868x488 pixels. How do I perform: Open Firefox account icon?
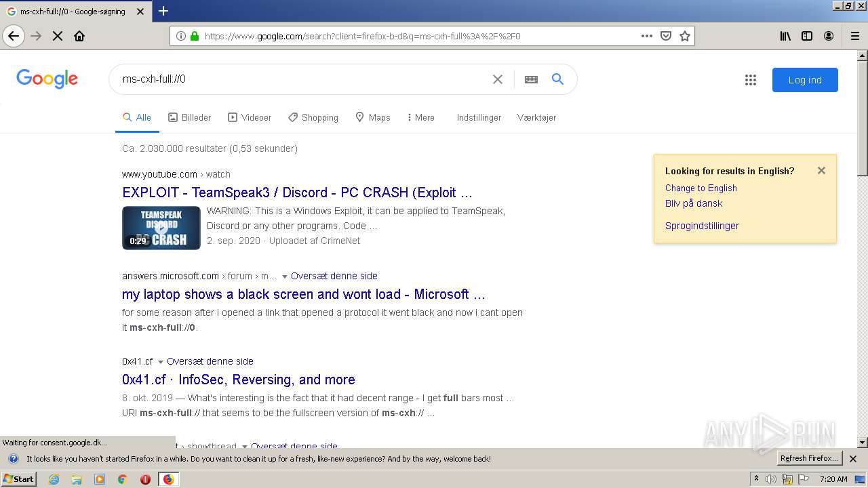(829, 36)
